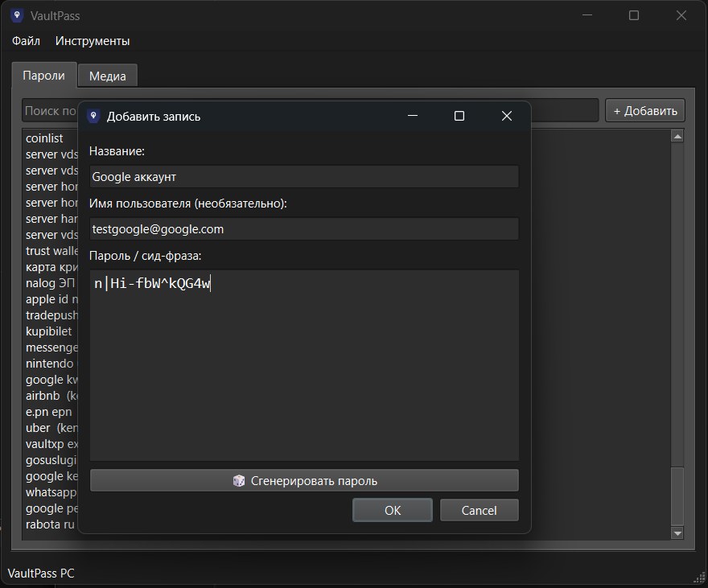Select the messenger entry in the list
708x588 pixels.
coord(51,347)
